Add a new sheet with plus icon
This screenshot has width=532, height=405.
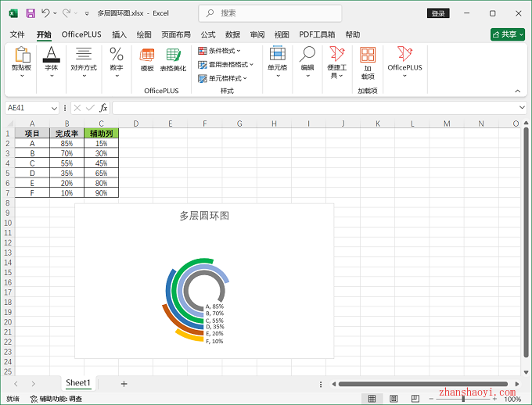pos(124,383)
